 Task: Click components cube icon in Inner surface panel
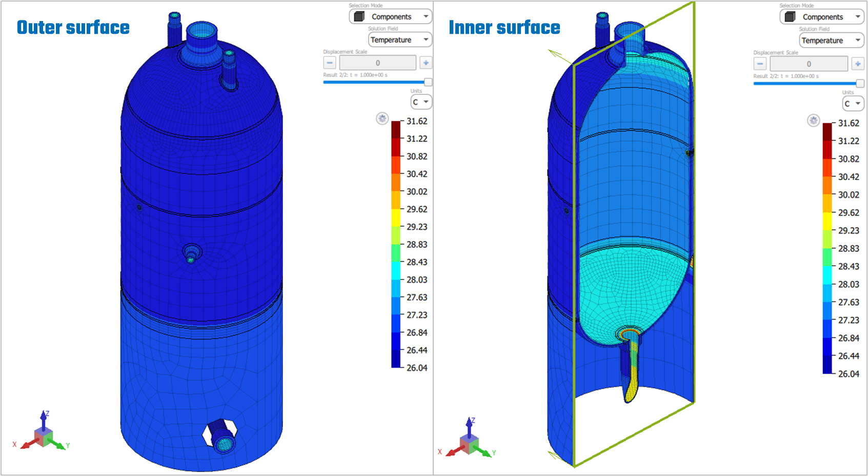790,17
